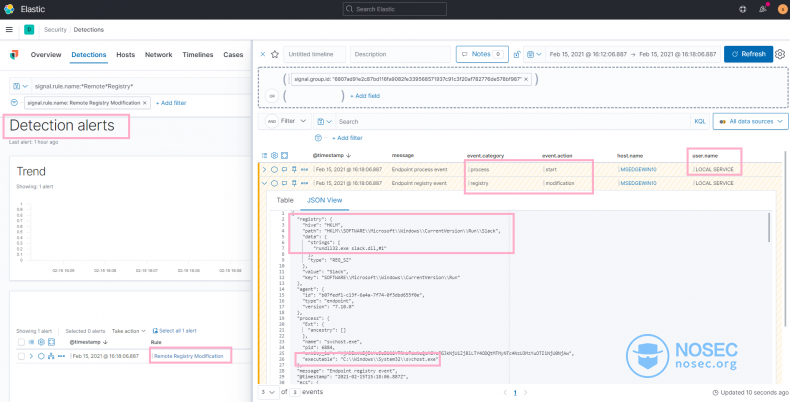Open the All data sources dropdown
The width and height of the screenshot is (790, 402).
(750, 121)
